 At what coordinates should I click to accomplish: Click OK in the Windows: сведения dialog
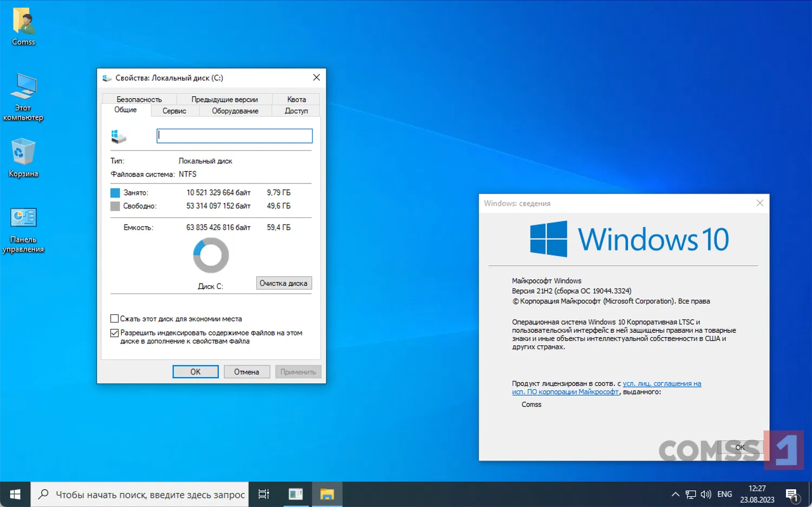(740, 447)
